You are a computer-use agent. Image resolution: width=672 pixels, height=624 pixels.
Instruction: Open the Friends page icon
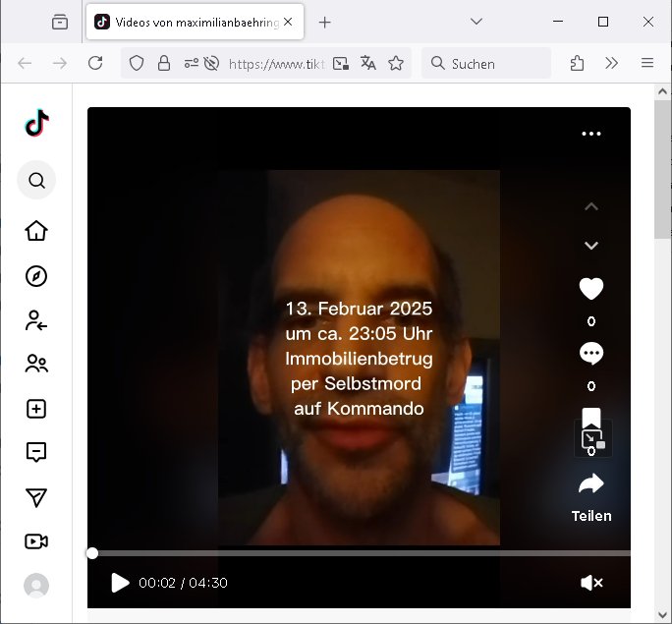[36, 365]
